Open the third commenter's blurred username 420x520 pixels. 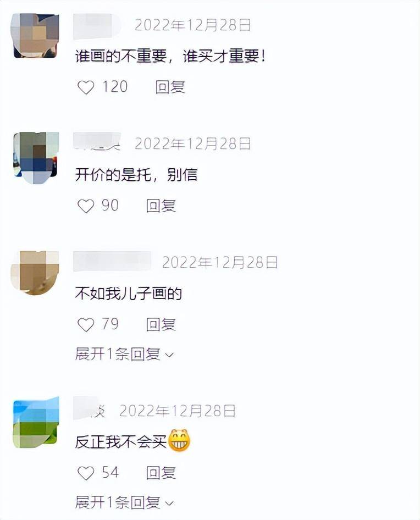112,261
